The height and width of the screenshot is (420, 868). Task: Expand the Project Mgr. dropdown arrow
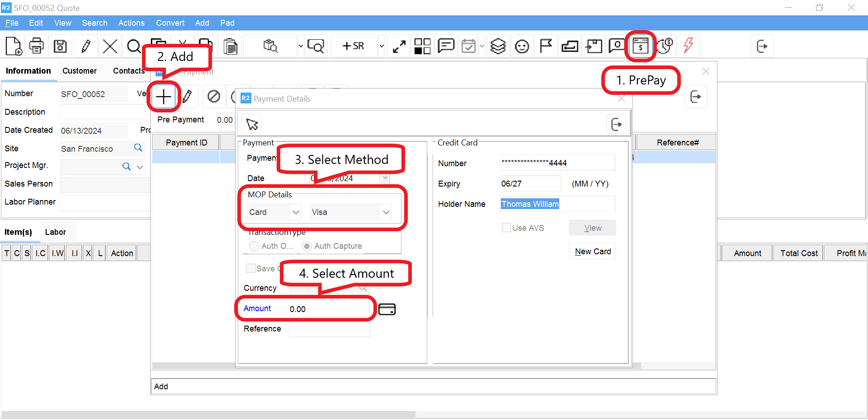pyautogui.click(x=140, y=167)
